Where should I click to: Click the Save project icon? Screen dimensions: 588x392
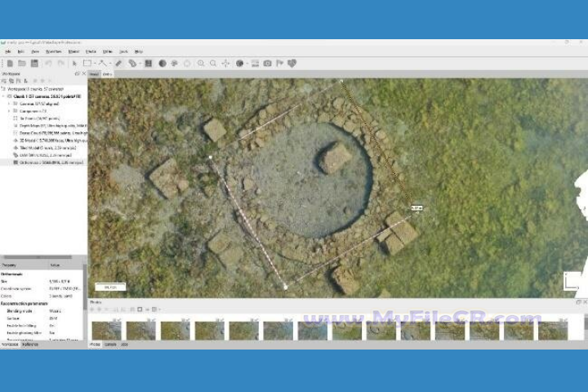coord(34,63)
